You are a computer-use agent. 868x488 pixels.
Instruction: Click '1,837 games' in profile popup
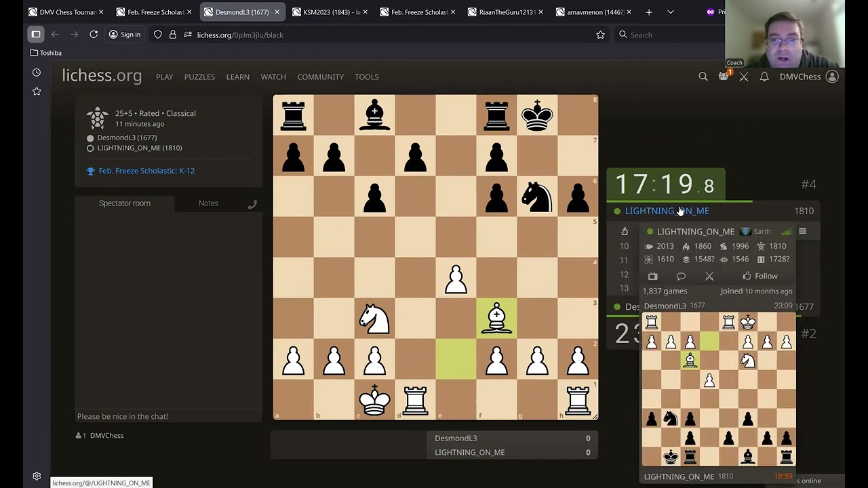pyautogui.click(x=665, y=291)
